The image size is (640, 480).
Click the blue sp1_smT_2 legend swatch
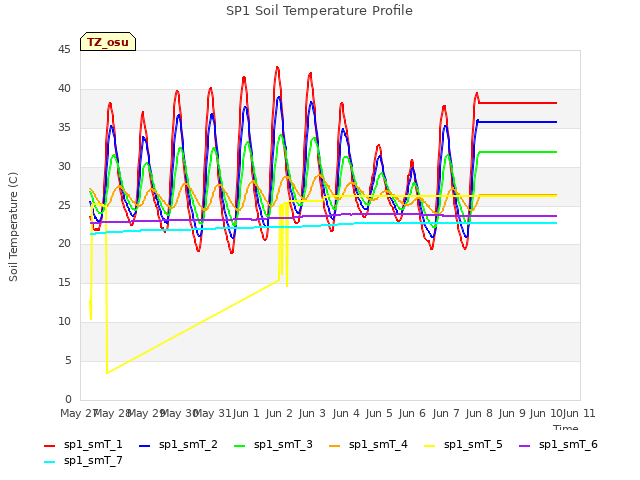(x=144, y=446)
